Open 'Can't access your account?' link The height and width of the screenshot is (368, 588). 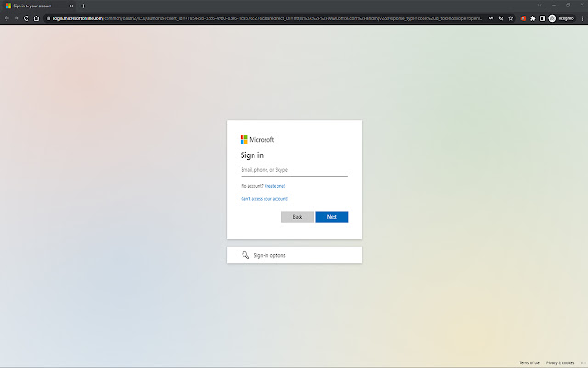coord(265,199)
